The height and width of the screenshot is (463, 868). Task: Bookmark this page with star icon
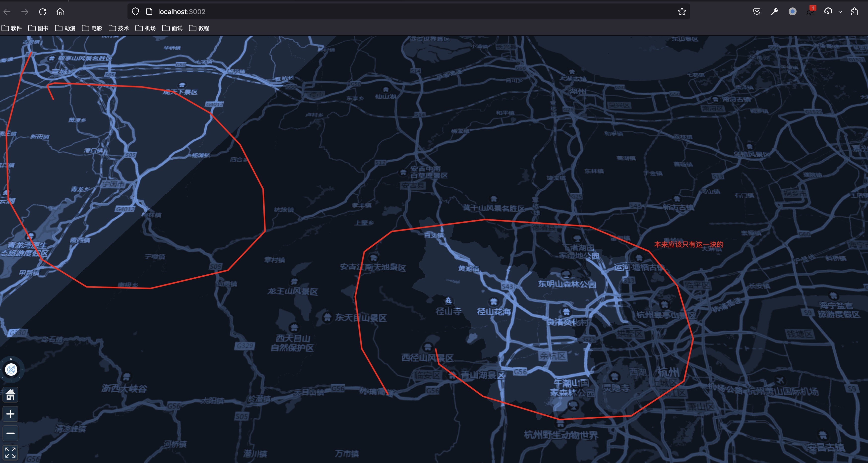point(682,12)
